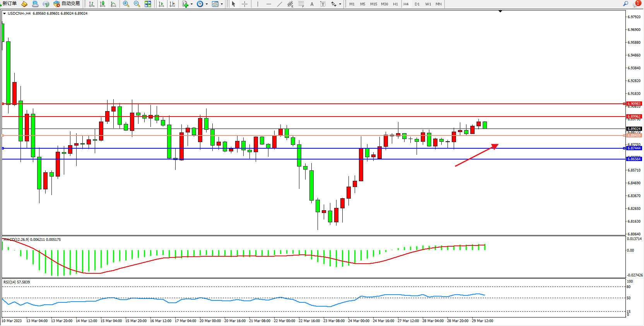Draw a trendline with the diagonal line tool
The width and height of the screenshot is (644, 326).
(x=280, y=4)
